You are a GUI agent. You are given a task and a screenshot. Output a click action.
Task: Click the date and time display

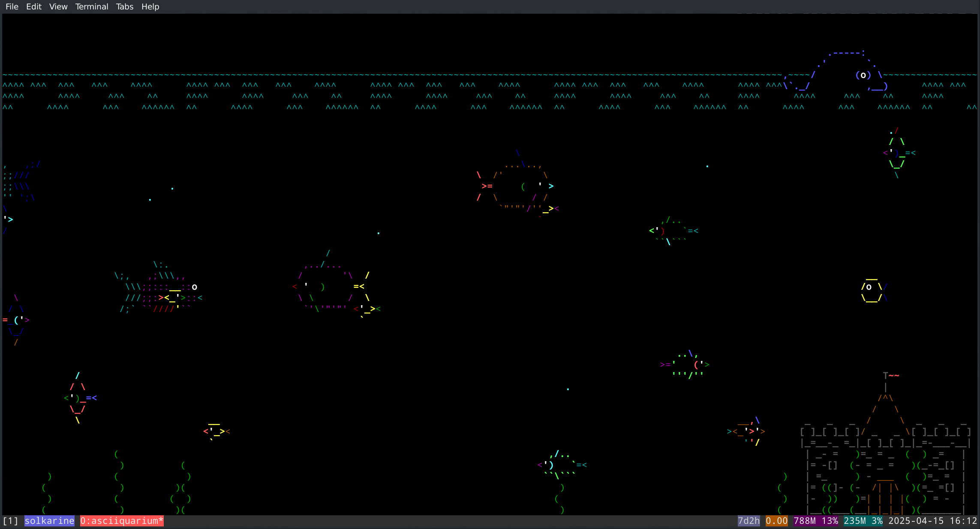pos(932,521)
